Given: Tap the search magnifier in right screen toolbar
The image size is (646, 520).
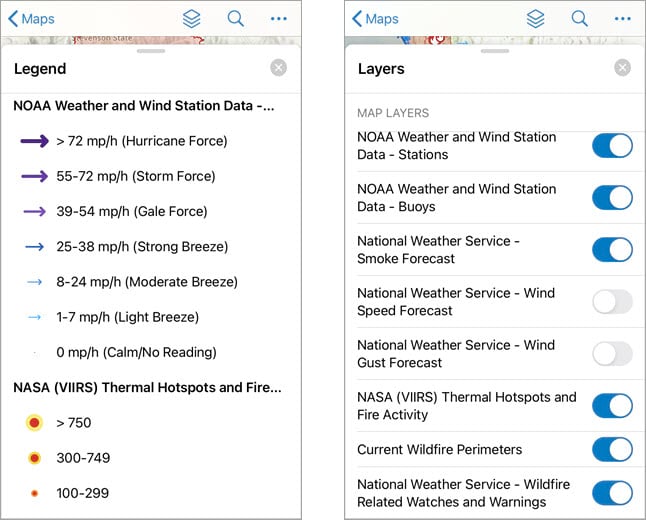Looking at the screenshot, I should tap(579, 18).
